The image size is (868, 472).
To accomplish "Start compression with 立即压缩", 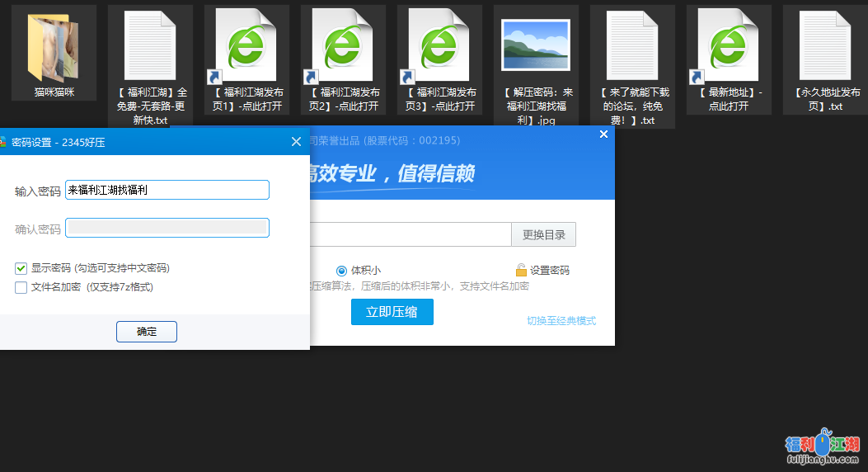I will click(392, 312).
